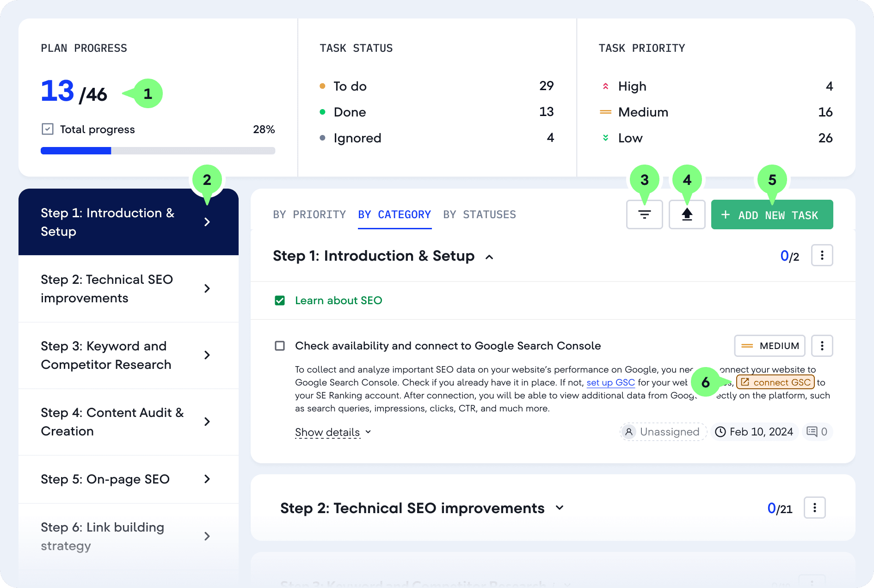Click the Low priority green arrow icon
Viewport: 874px width, 588px height.
pyautogui.click(x=605, y=138)
